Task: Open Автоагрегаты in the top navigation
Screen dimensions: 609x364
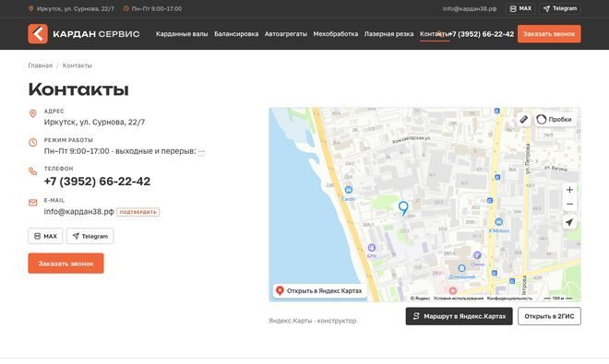Action: pos(286,34)
